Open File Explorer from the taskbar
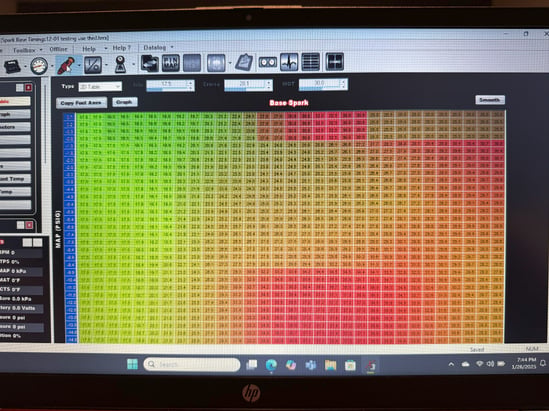The image size is (549, 411). [x=331, y=365]
